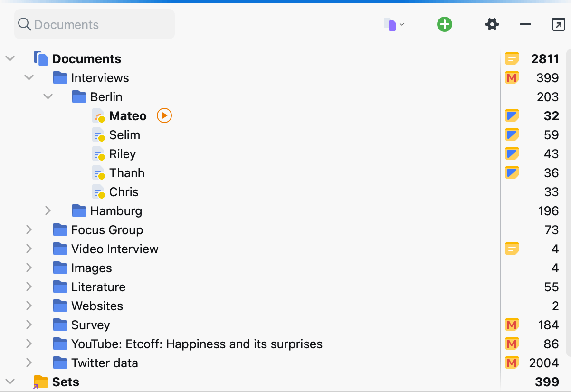This screenshot has width=571, height=392.
Task: Select the Survey folder
Action: (x=90, y=325)
